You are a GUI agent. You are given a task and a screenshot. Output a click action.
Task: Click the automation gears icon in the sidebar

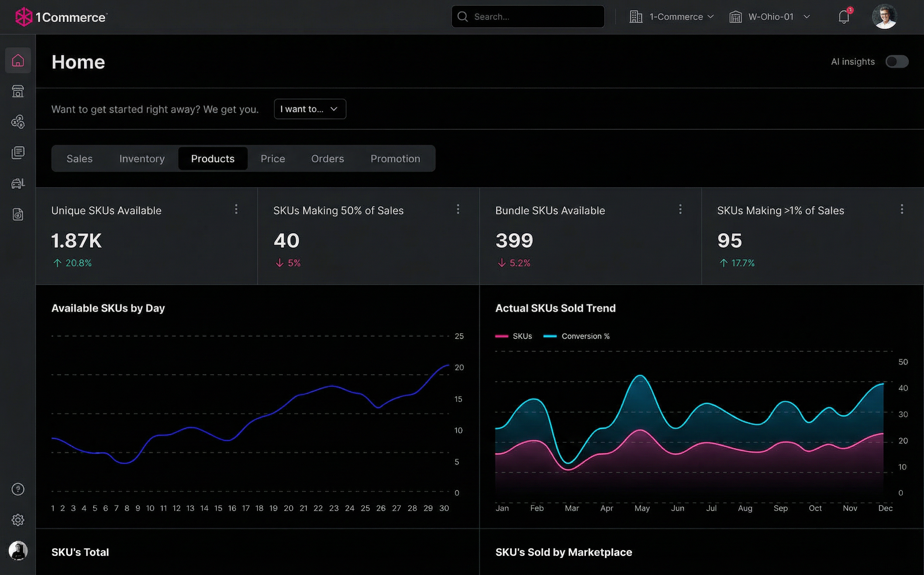[x=18, y=122]
